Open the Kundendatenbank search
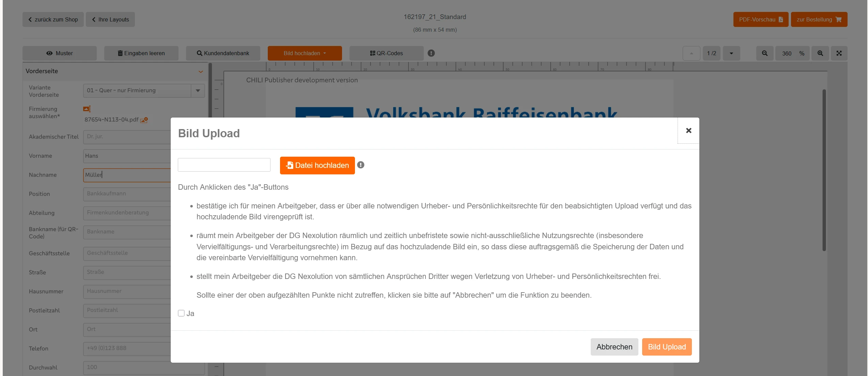 [223, 53]
